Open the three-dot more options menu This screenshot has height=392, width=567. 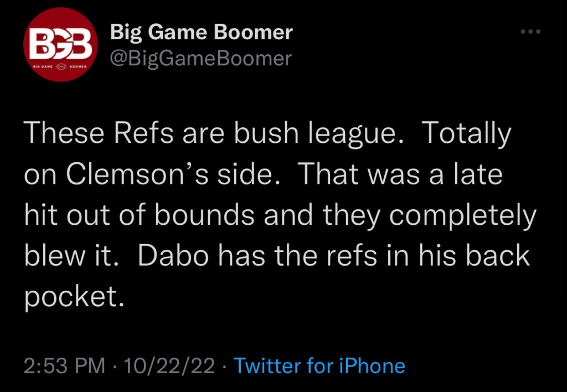[530, 32]
